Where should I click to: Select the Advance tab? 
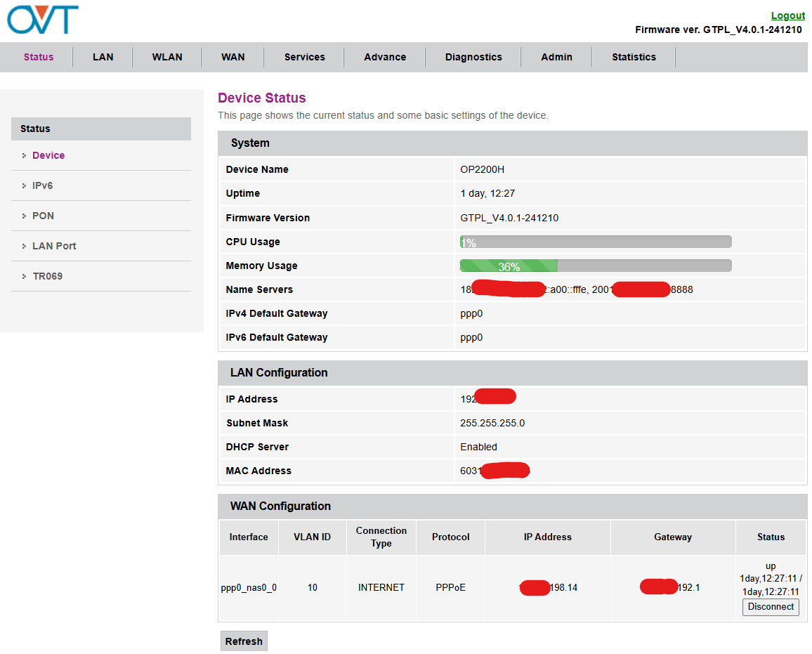pyautogui.click(x=385, y=57)
